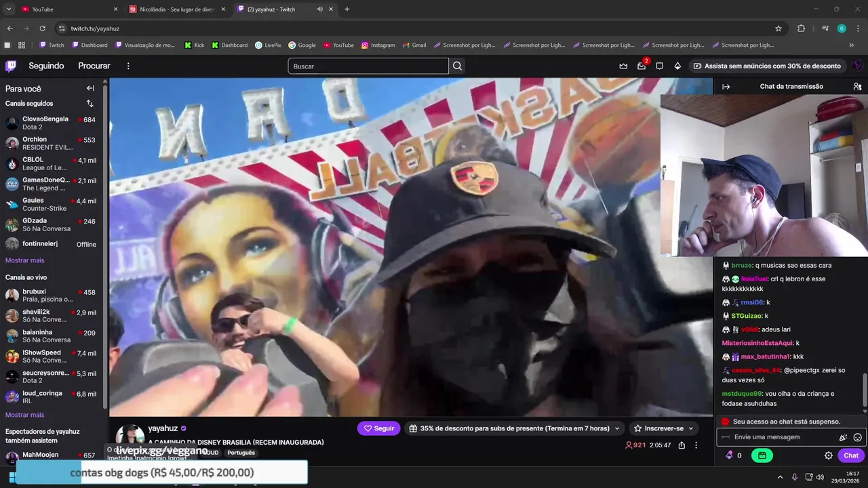Screen dimensions: 868x488
Task: Send message with Chat button
Action: click(x=851, y=455)
